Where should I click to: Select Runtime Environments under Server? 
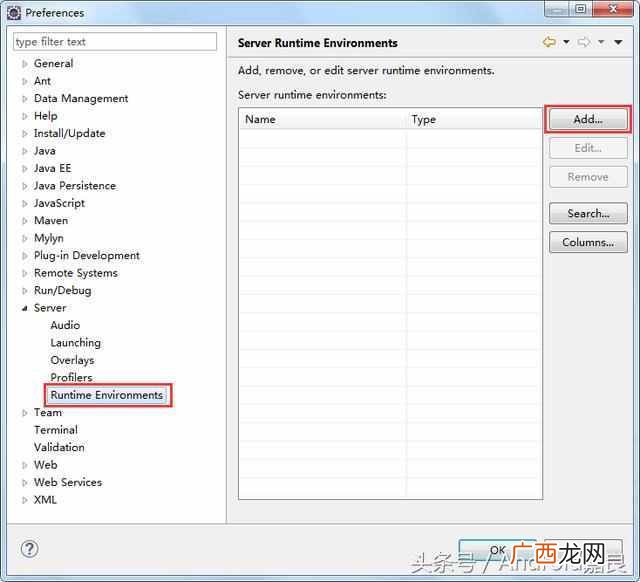(107, 395)
